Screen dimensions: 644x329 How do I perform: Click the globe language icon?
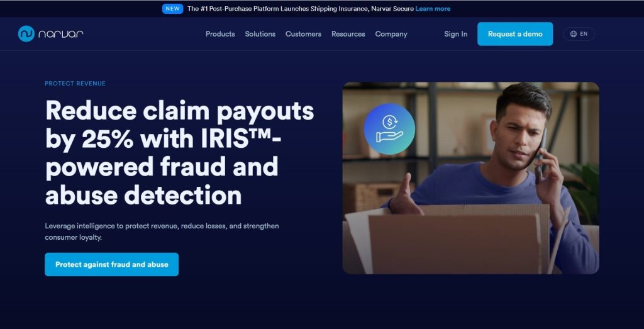(x=574, y=34)
